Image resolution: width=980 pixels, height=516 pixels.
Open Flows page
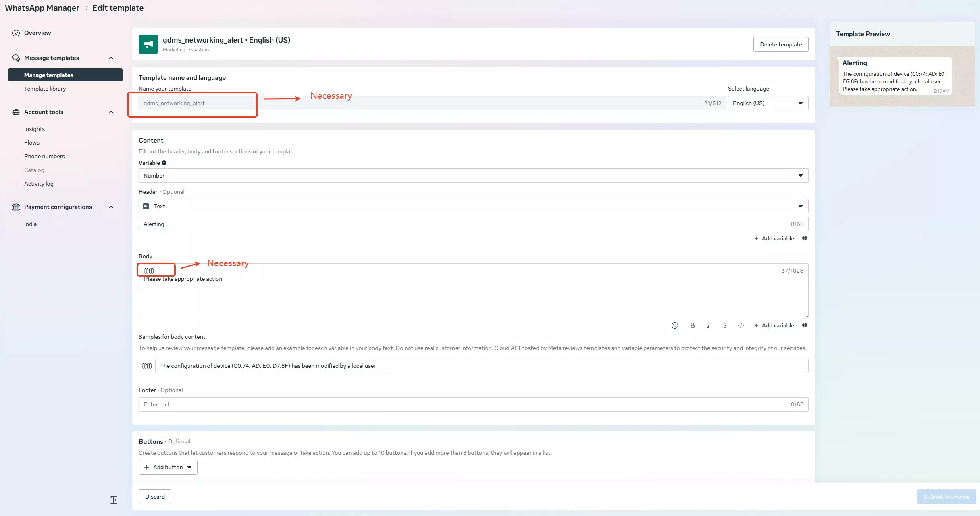(32, 143)
